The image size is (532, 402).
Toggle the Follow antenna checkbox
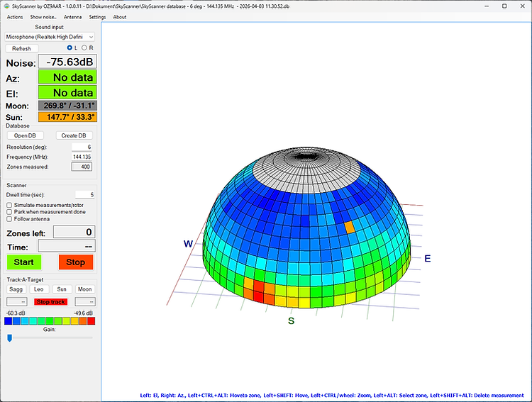coord(9,218)
